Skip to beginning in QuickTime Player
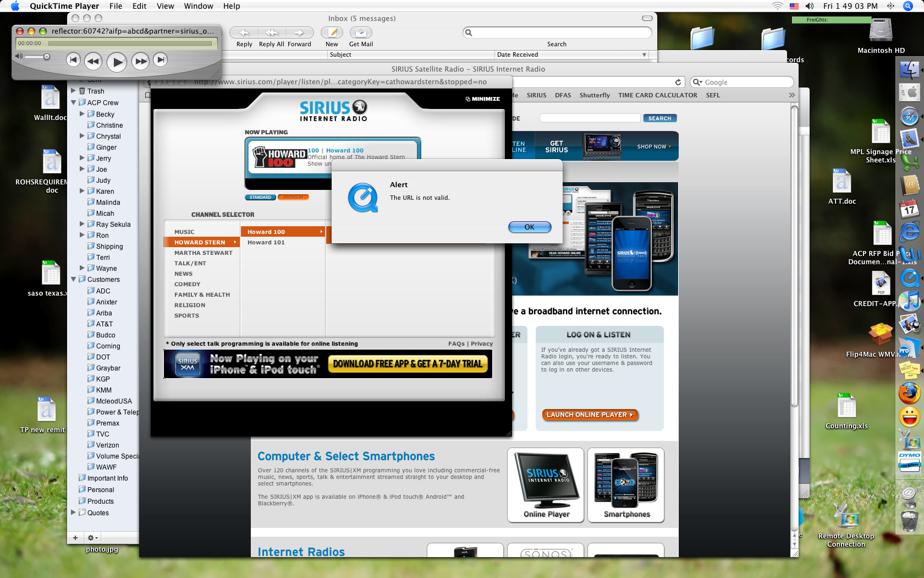 coord(73,59)
